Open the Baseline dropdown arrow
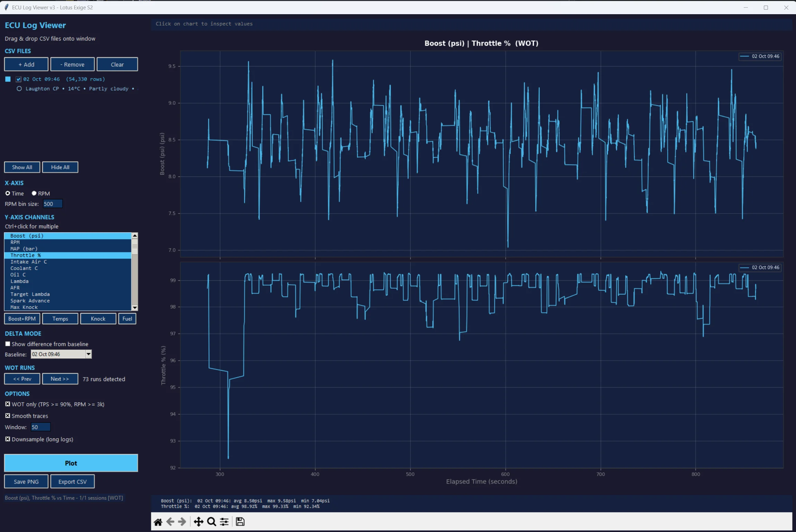Image resolution: width=796 pixels, height=532 pixels. pos(89,354)
